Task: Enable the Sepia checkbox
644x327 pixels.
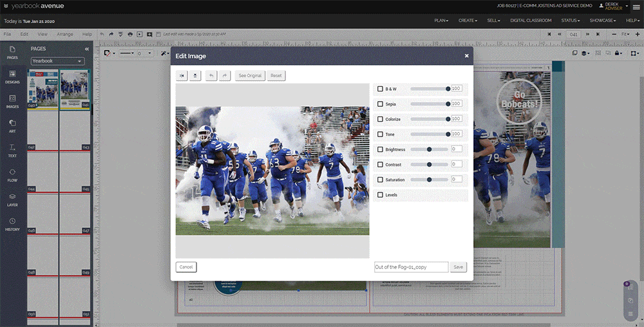Action: (380, 104)
